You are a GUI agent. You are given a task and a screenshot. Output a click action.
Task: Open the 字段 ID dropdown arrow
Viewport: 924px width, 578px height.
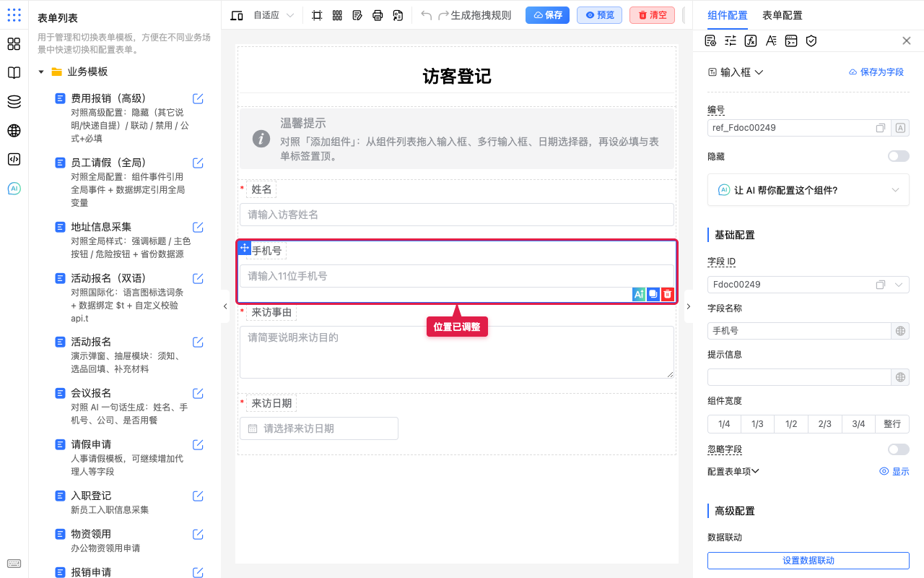(x=899, y=285)
